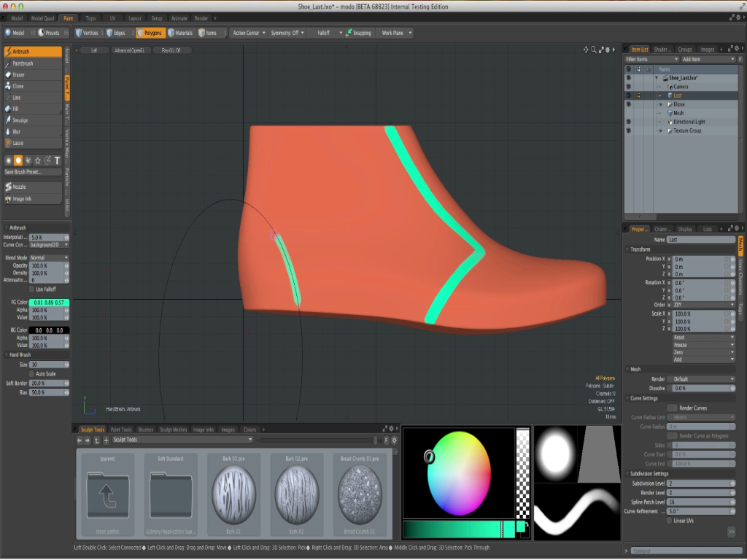Open the Blend Mode dropdown
This screenshot has height=560, width=747.
50,257
